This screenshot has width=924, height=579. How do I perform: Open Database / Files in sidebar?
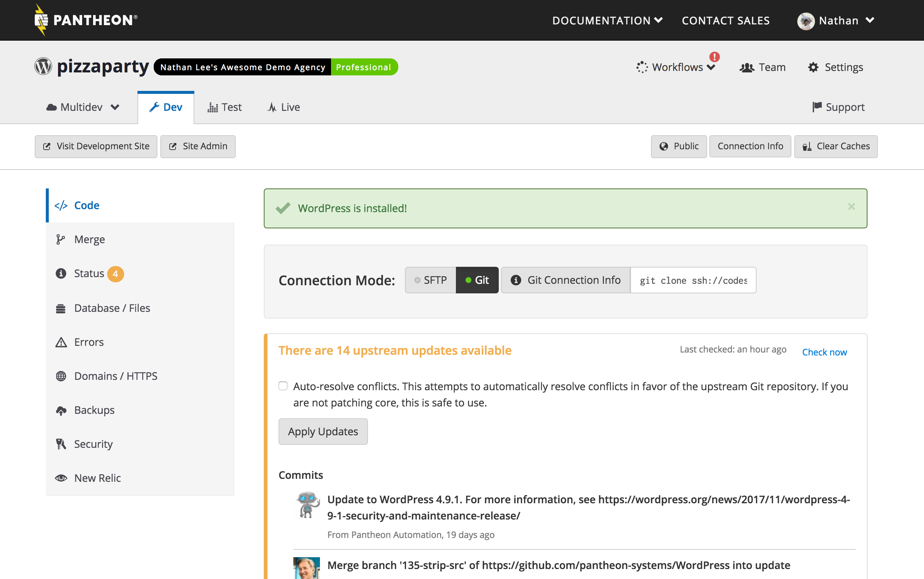(x=140, y=308)
